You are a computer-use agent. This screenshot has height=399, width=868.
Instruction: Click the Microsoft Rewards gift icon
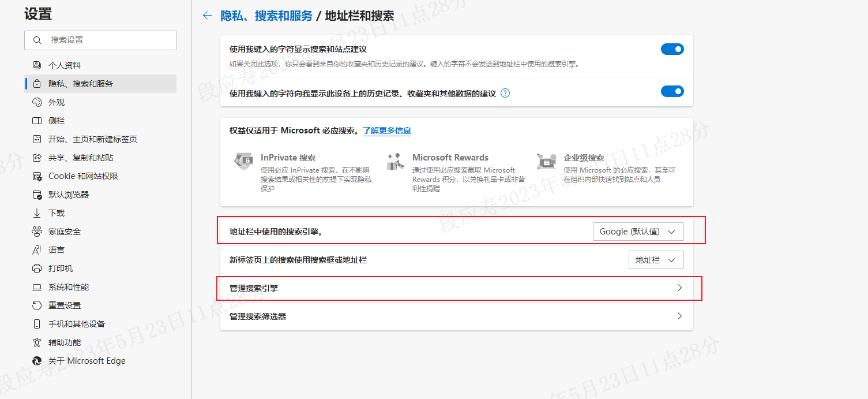pos(395,161)
